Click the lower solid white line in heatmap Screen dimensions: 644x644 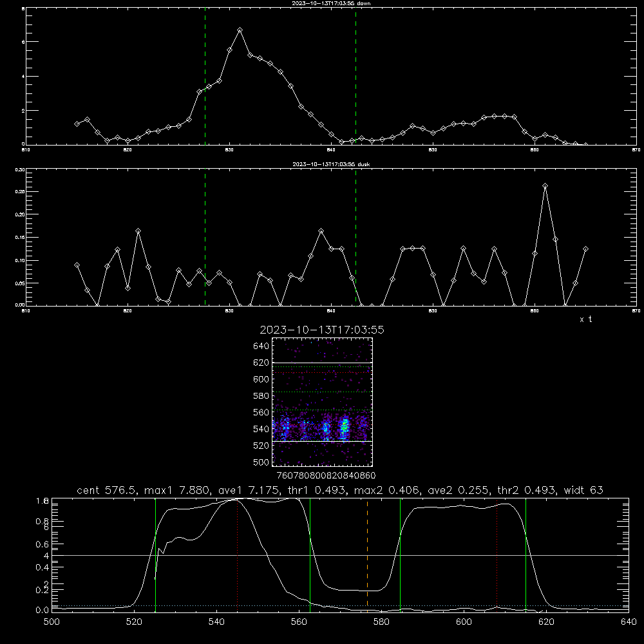click(x=323, y=441)
